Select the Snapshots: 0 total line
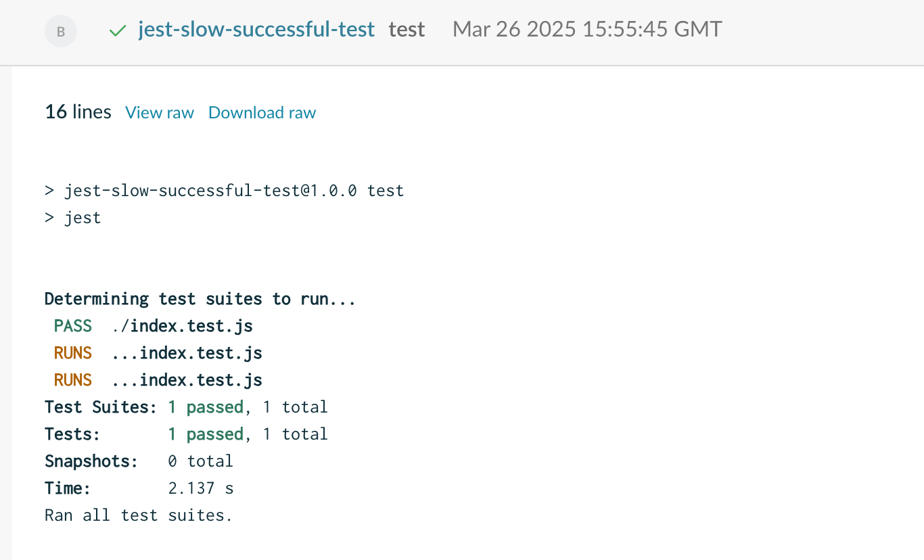 click(139, 461)
